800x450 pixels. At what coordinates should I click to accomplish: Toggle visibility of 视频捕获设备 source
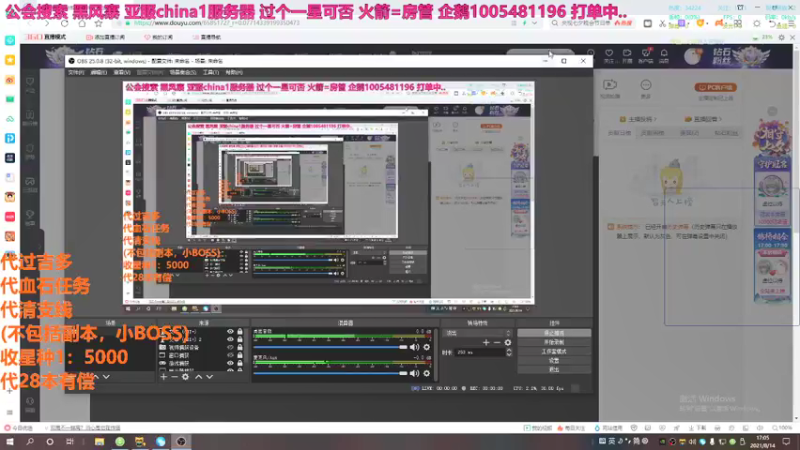230,347
